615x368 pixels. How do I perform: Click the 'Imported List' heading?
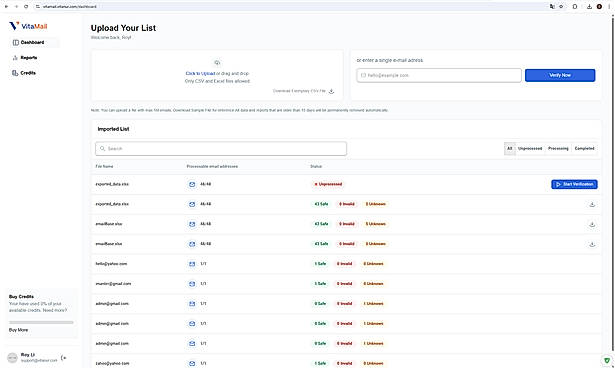(x=113, y=129)
